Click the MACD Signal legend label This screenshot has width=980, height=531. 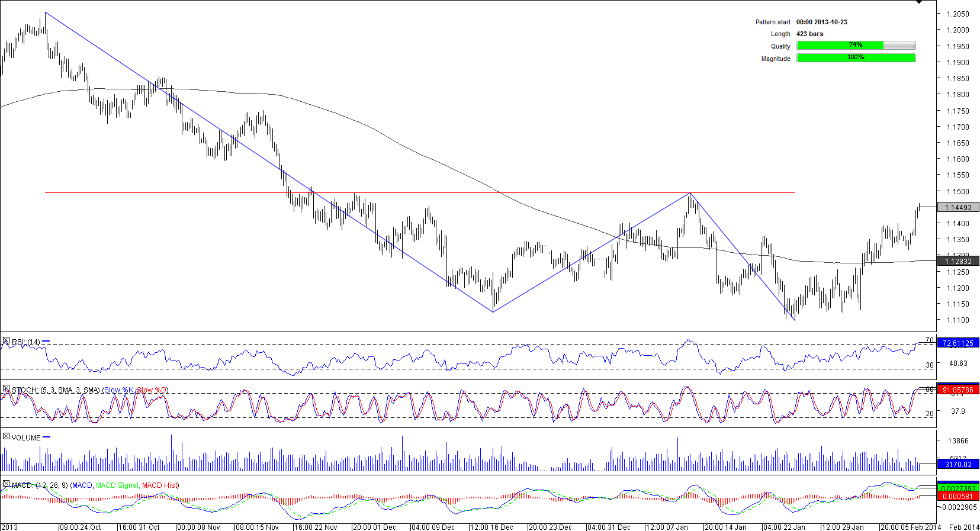point(117,485)
